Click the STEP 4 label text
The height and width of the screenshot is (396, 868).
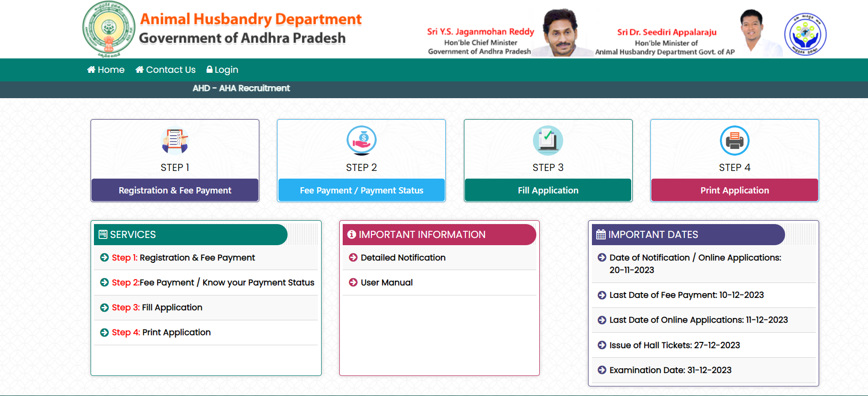coord(734,168)
